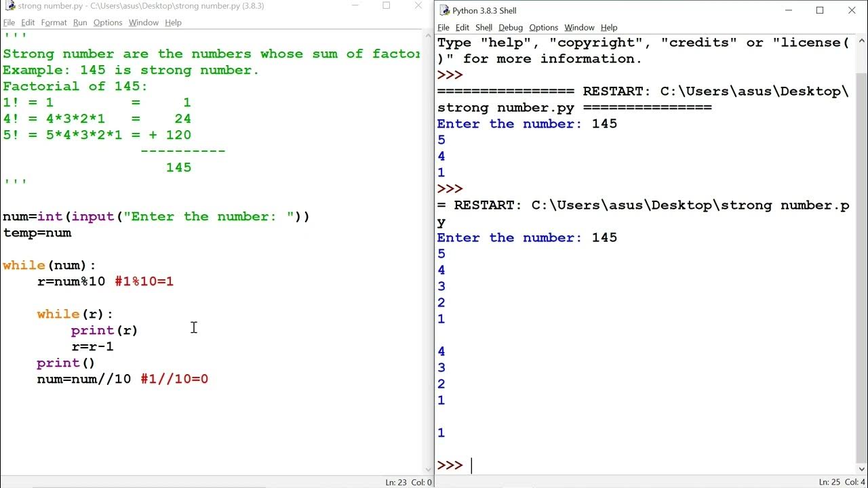Place cursor at the last shell prompt

472,466
